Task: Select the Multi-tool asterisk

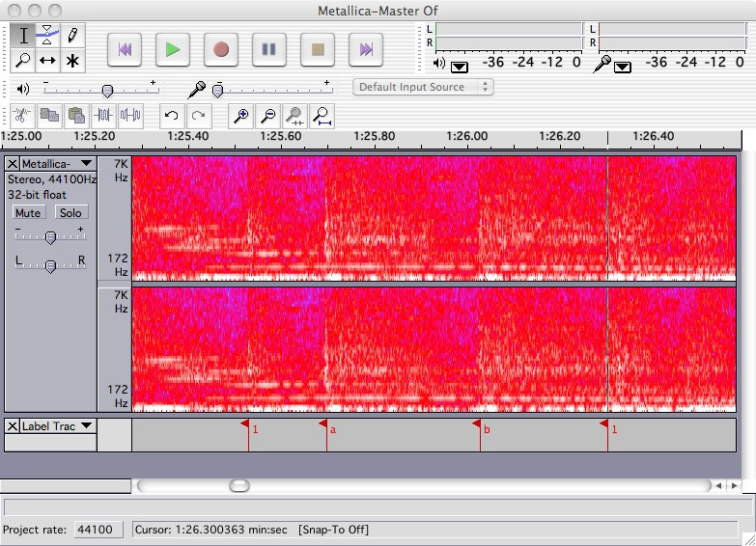Action: point(72,60)
